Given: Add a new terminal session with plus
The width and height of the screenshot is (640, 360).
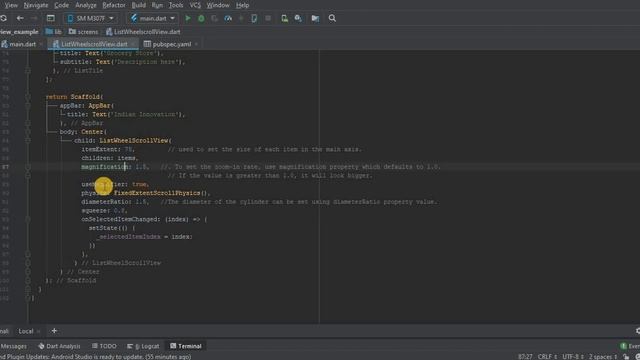Looking at the screenshot, I should tap(54, 331).
